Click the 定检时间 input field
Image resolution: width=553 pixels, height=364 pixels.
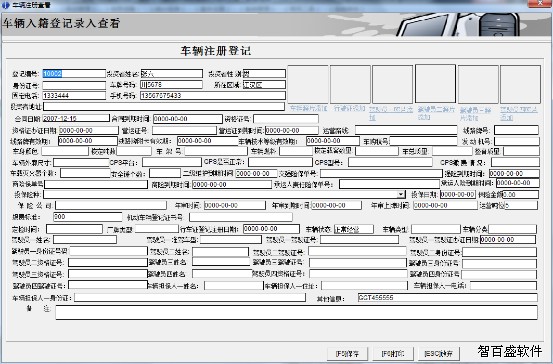[74, 229]
